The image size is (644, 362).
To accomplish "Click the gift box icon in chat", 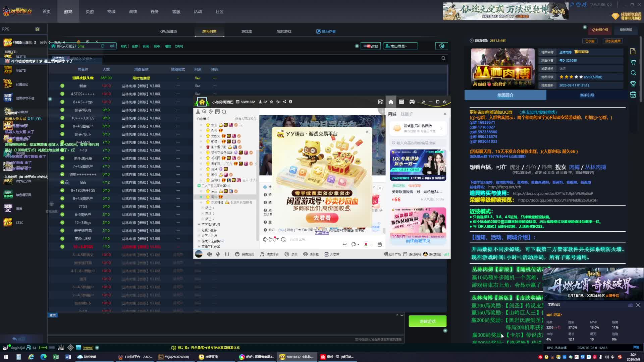I will (x=380, y=244).
